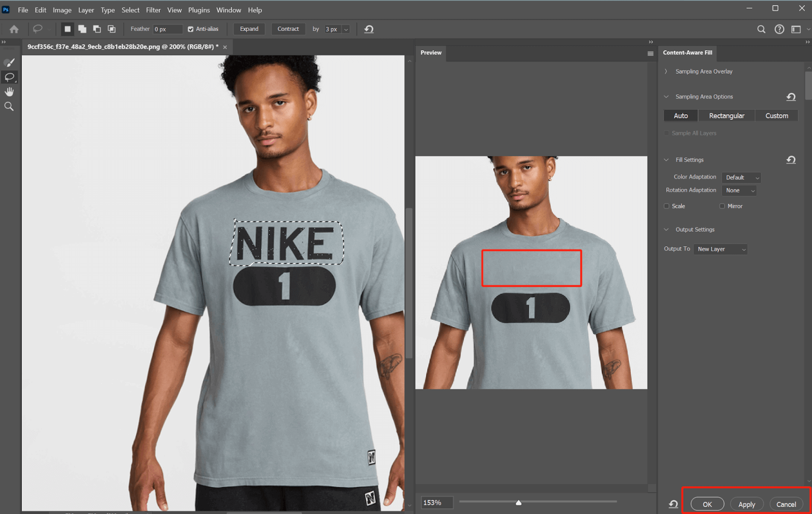Switch to the Preview tab

430,52
